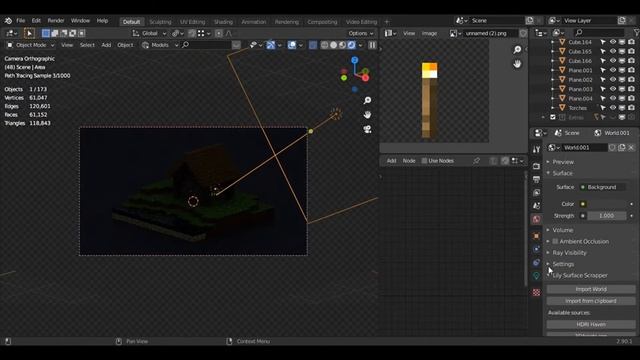Viewport: 640px width, 360px height.
Task: Switch to the Sculpting workspace tab
Action: click(x=160, y=22)
